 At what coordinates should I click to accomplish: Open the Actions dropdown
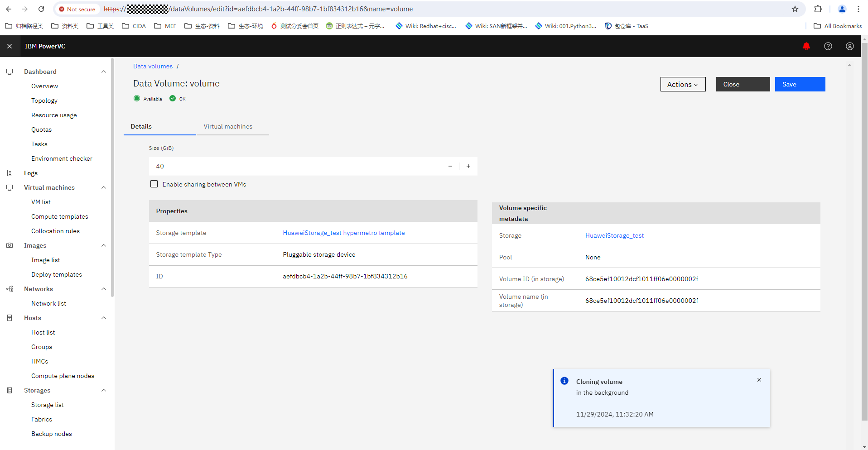(683, 84)
